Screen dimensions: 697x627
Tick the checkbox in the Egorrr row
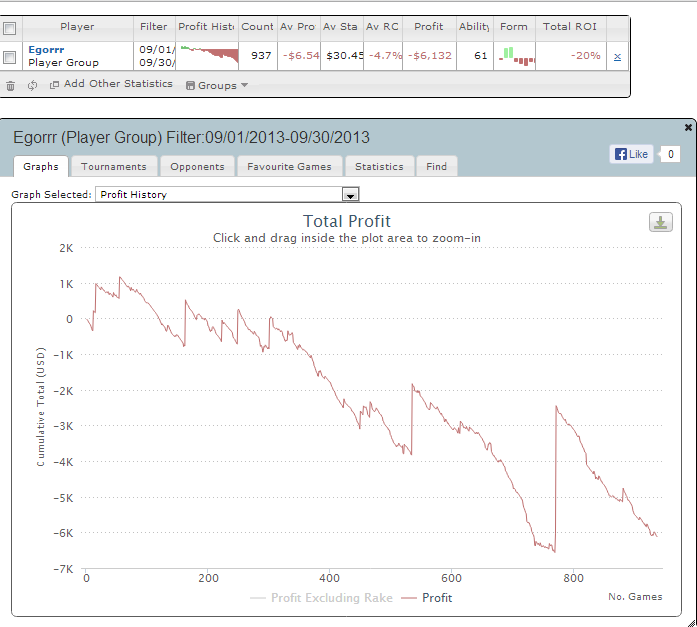click(x=10, y=57)
